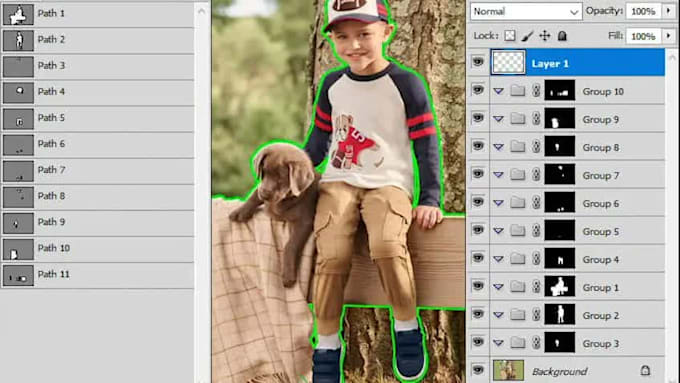Click mask link icon on Group 4
This screenshot has height=383, width=680.
pyautogui.click(x=536, y=259)
